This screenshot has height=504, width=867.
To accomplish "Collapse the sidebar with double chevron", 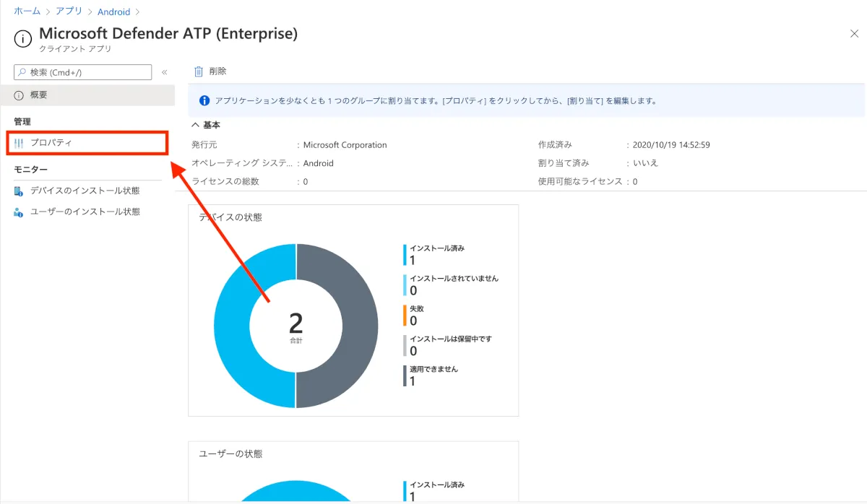I will coord(164,72).
